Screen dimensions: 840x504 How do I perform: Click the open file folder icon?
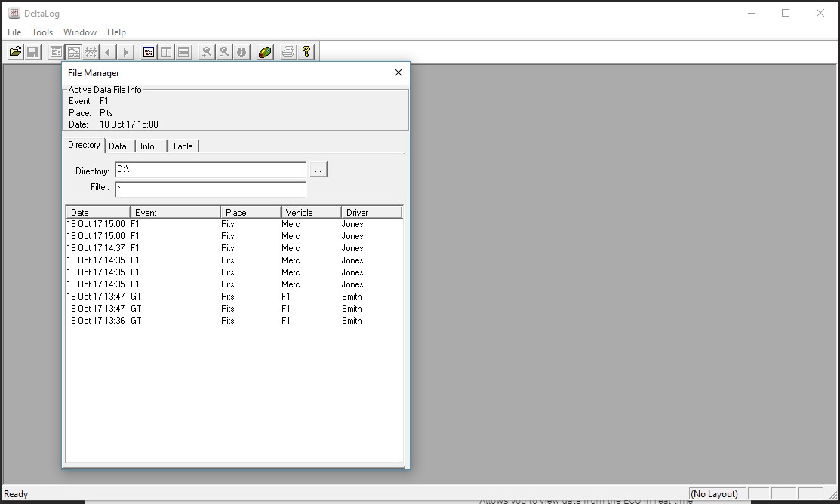15,52
